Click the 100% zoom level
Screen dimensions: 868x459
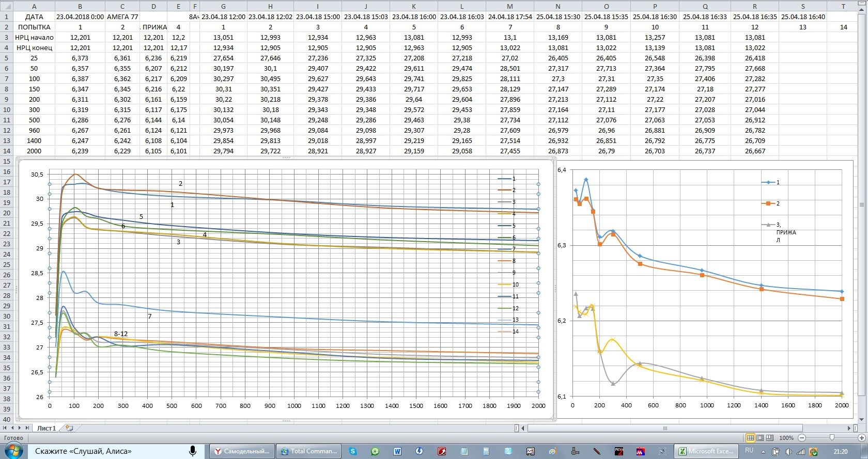pos(786,438)
